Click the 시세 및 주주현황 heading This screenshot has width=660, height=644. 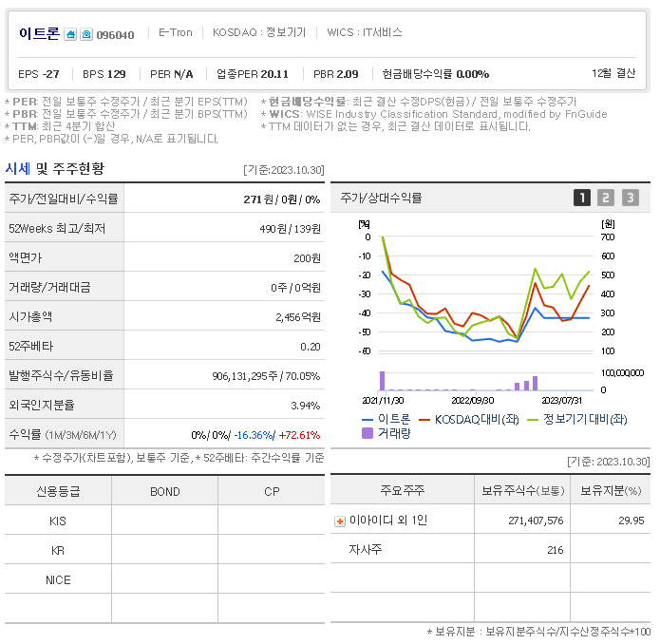pos(55,169)
